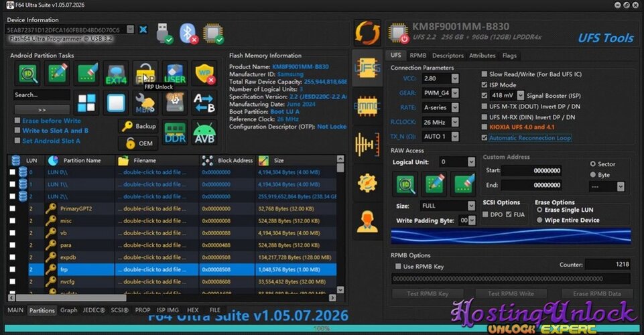The width and height of the screenshot is (644, 335).
Task: Toggle Automatic Reconnection Loop checkbox
Action: pos(485,137)
